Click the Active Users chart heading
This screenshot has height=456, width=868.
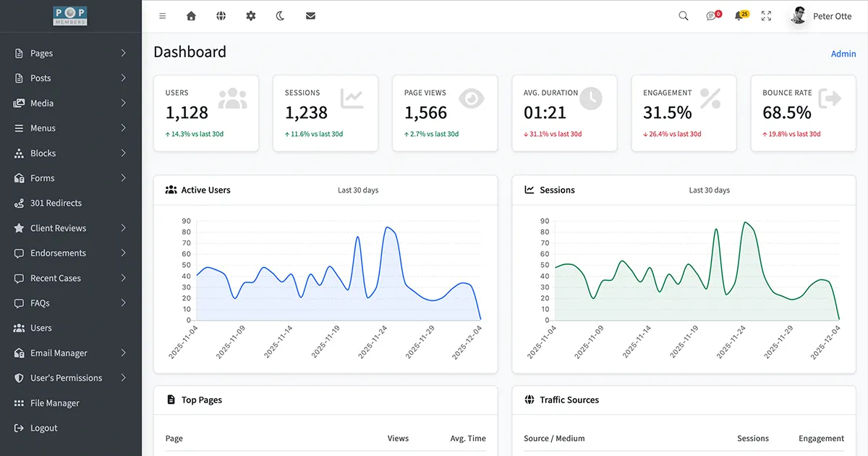(205, 190)
